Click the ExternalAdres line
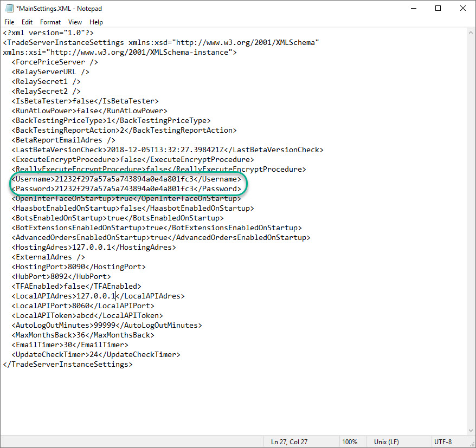Screen dimensions: 476x448 point(48,257)
